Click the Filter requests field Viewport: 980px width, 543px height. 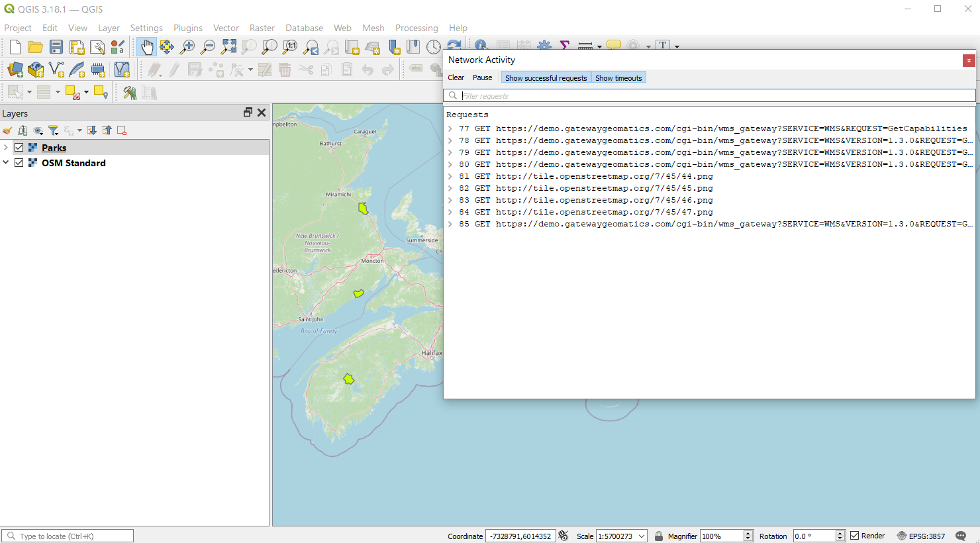click(709, 95)
